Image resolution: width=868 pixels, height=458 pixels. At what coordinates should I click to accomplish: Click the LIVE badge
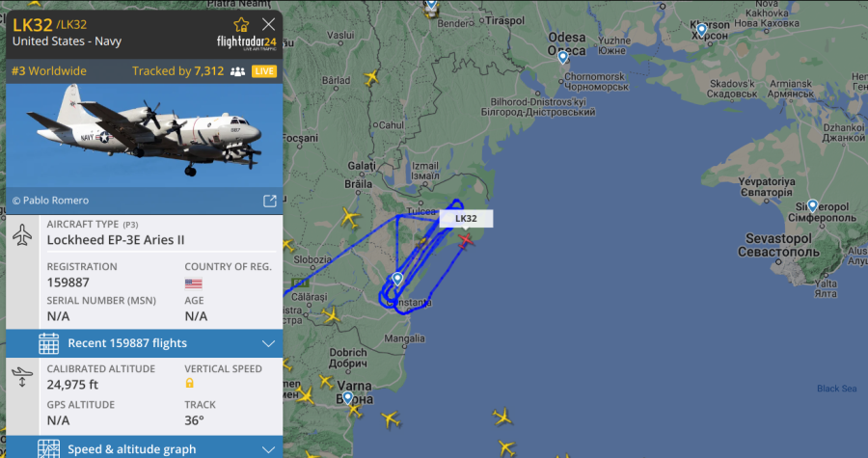click(x=264, y=71)
